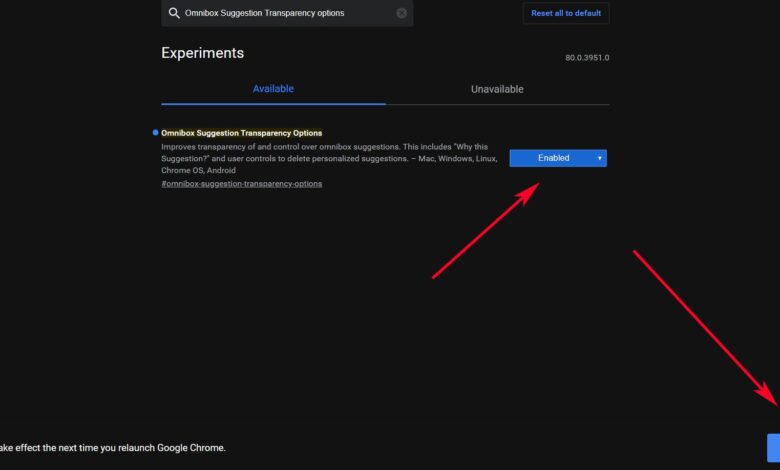This screenshot has width=780, height=470.
Task: Open the #omnibox-suggestion-transparency-options link
Action: click(x=241, y=184)
